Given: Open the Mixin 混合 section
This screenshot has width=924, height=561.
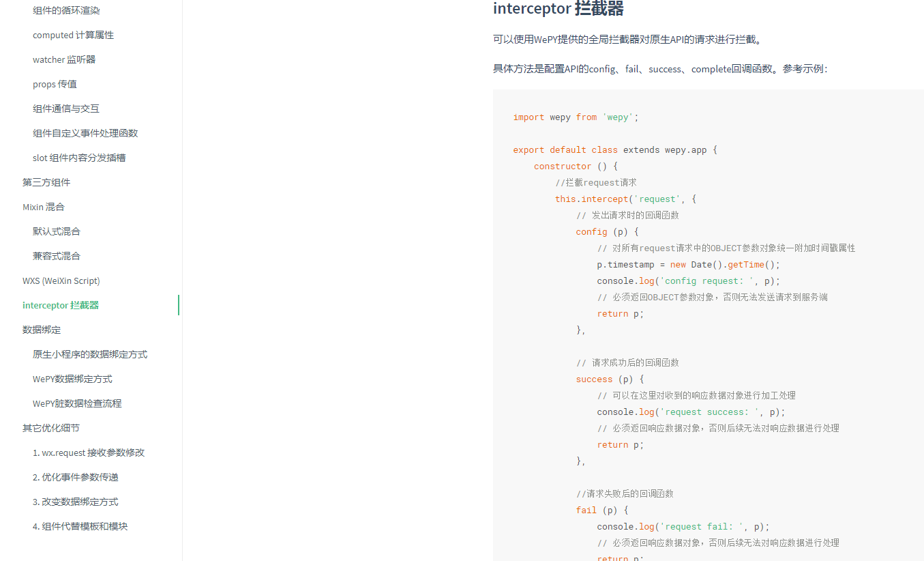Looking at the screenshot, I should tap(43, 207).
